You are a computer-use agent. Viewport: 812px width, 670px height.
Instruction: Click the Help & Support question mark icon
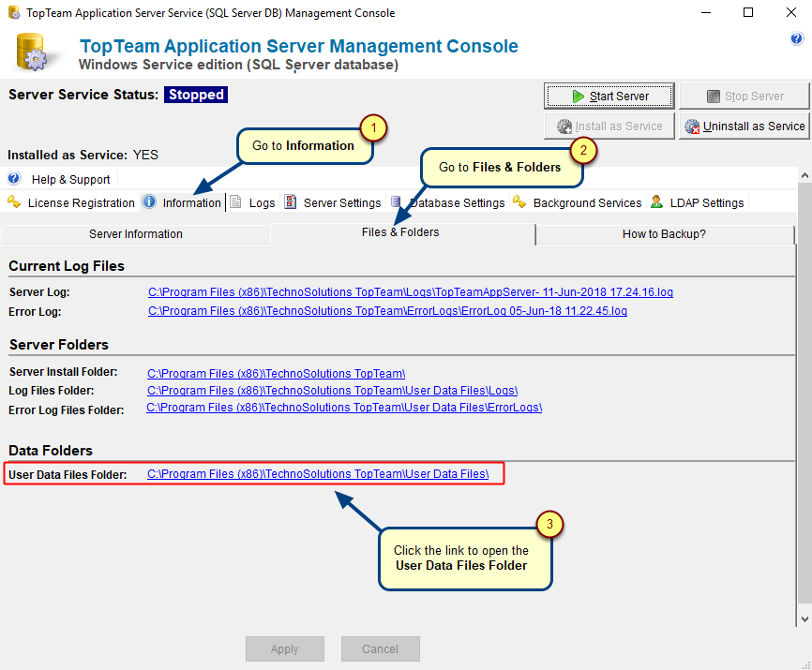coord(14,178)
